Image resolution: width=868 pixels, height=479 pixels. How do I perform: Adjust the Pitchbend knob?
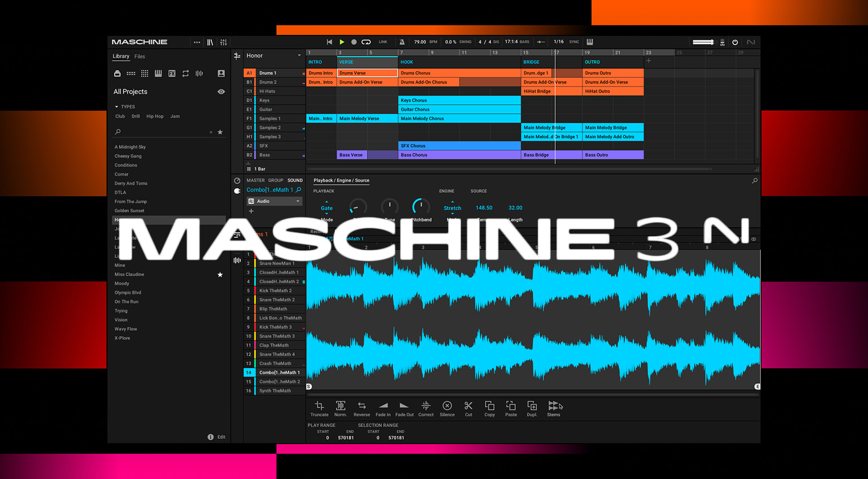tap(420, 206)
